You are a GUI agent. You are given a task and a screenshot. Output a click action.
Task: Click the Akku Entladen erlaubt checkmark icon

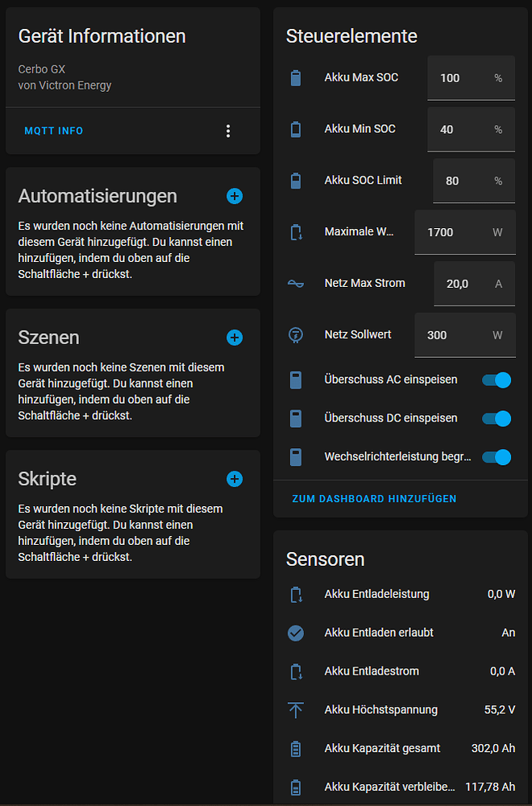pyautogui.click(x=296, y=633)
